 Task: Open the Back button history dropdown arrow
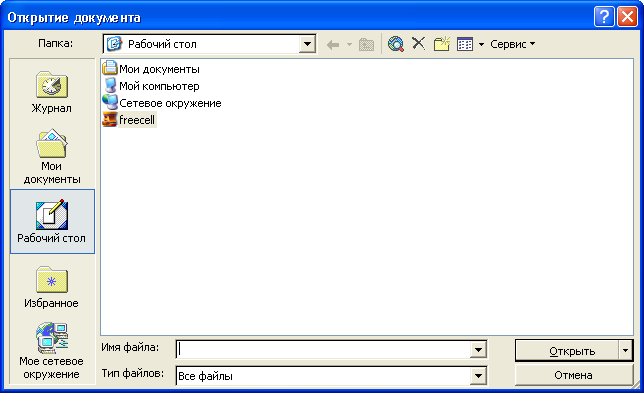349,44
